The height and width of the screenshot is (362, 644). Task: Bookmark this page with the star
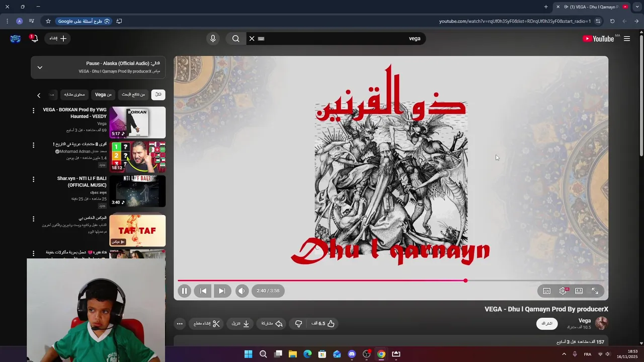point(48,21)
